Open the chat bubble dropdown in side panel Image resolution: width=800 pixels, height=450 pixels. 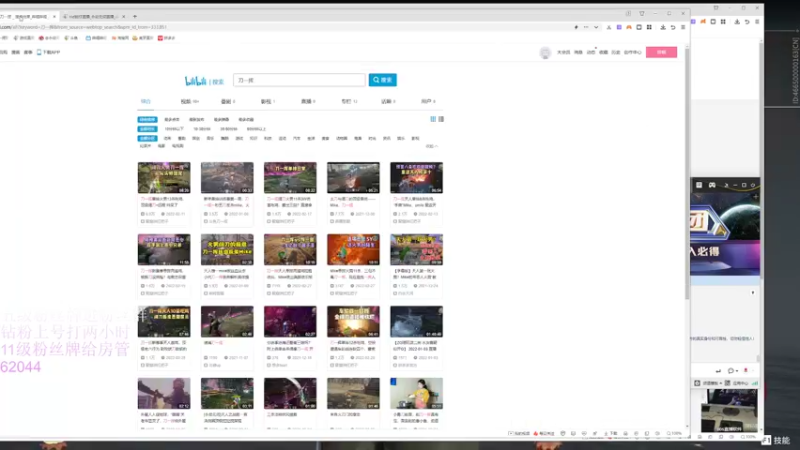tap(733, 370)
